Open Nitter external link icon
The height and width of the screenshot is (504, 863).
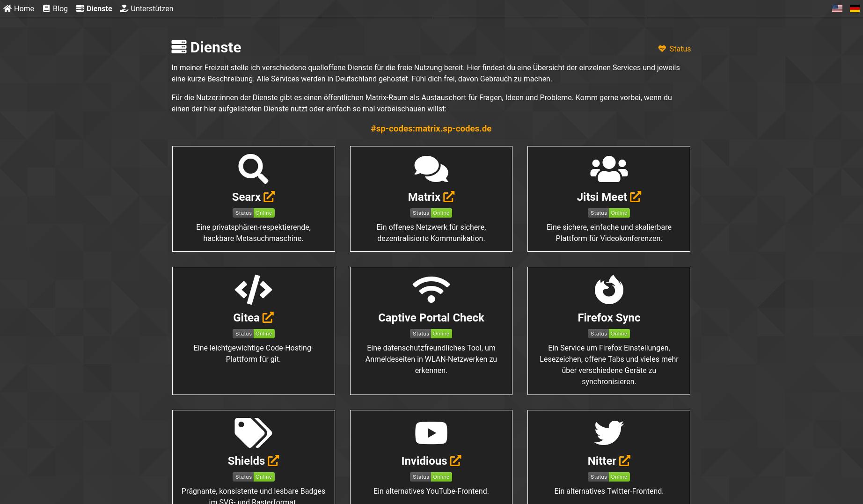tap(625, 460)
